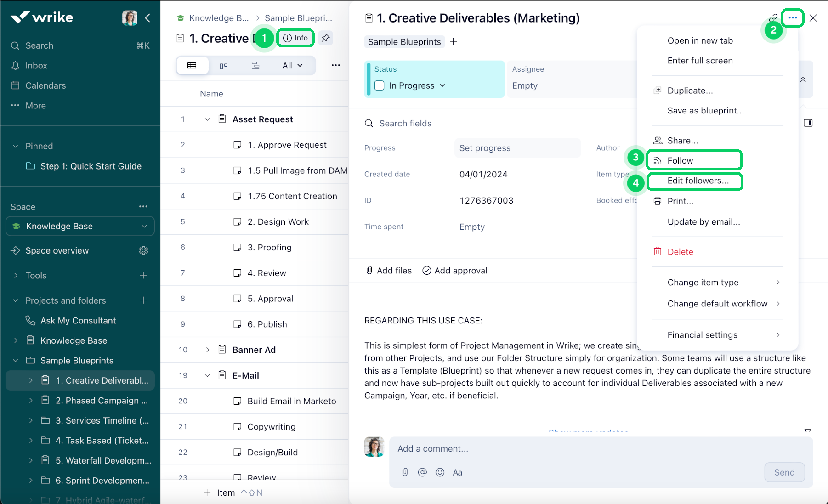The height and width of the screenshot is (504, 828).
Task: Switch to the table view icon
Action: tap(192, 65)
